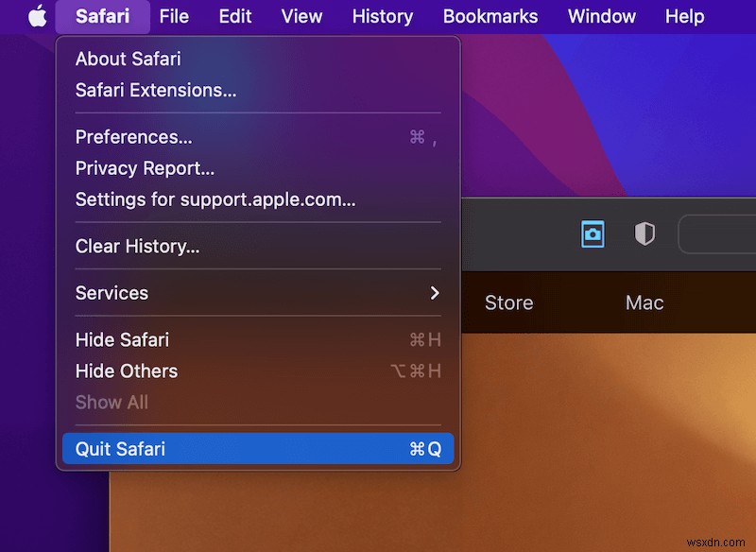
Task: Expand the Services submenu
Action: pos(112,293)
